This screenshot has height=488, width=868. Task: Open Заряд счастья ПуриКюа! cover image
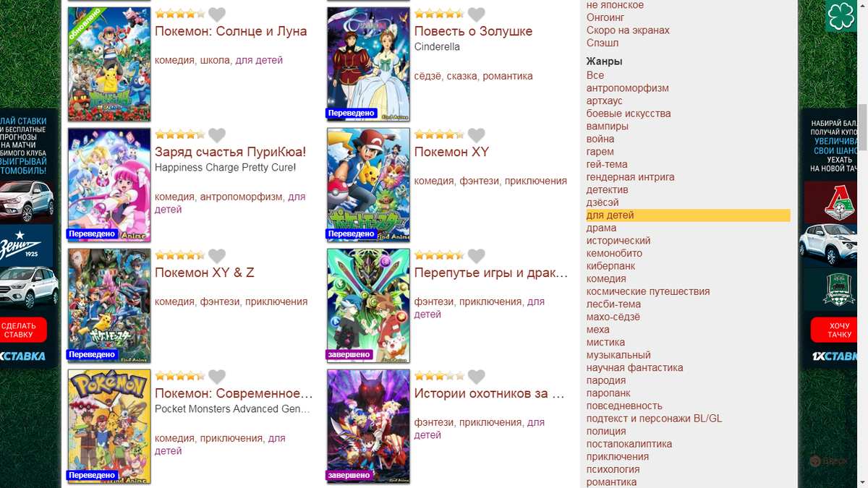(x=109, y=184)
